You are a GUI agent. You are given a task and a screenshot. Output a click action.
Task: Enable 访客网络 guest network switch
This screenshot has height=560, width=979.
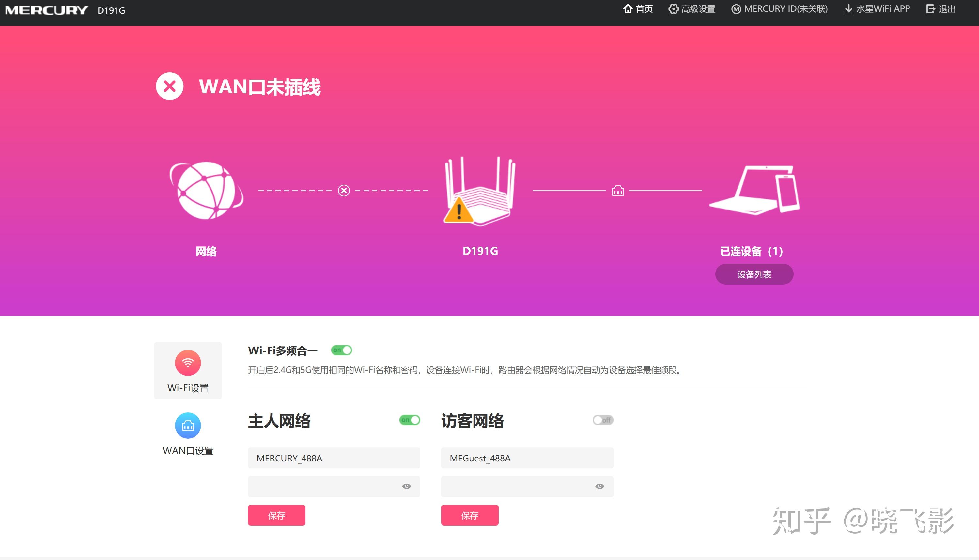coord(603,420)
